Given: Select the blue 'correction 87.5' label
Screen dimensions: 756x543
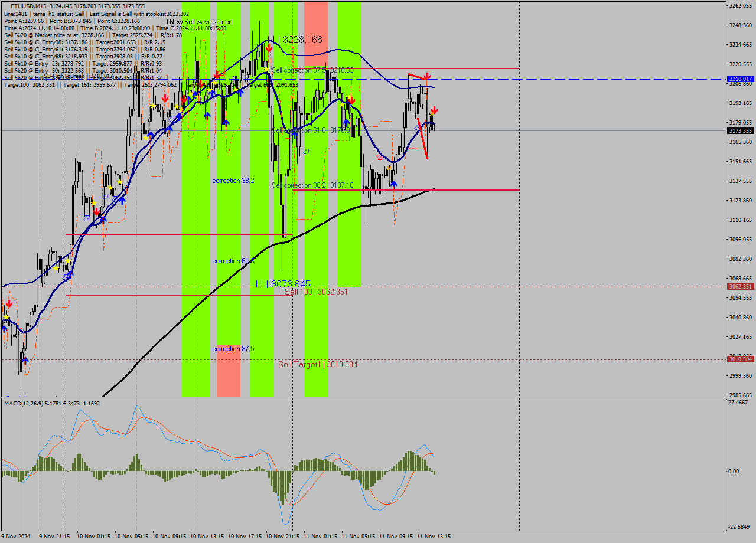Looking at the screenshot, I should click(x=233, y=349).
